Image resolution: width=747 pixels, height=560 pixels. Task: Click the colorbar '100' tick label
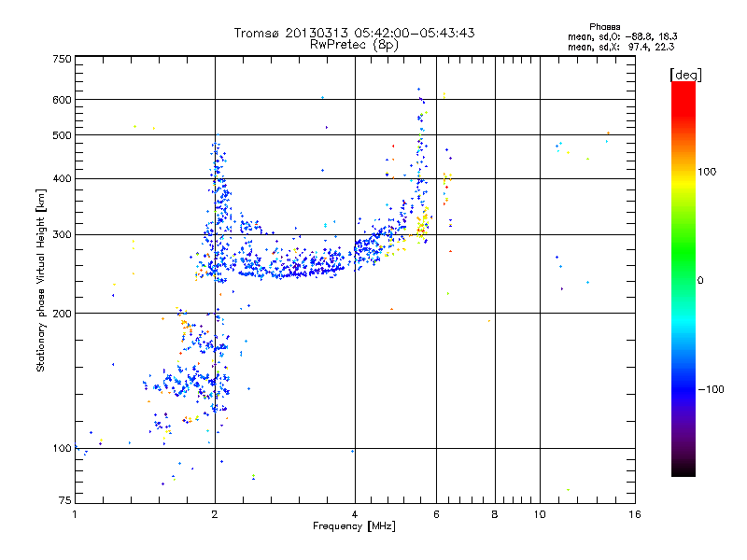pyautogui.click(x=707, y=172)
